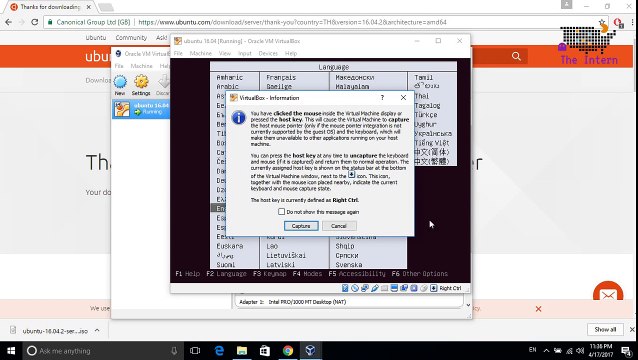This screenshot has height=360, width=638.
Task: Click Cancel in the VirtualBox Information dialog
Action: [339, 226]
